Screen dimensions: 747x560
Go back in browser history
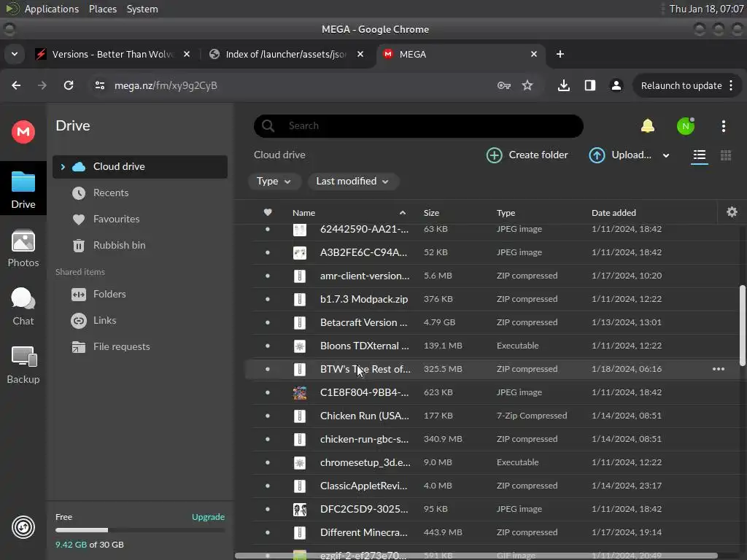(x=16, y=85)
